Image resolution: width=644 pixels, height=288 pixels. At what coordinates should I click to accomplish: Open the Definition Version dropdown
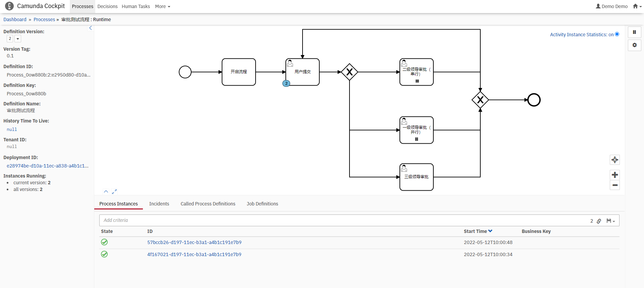coord(18,39)
